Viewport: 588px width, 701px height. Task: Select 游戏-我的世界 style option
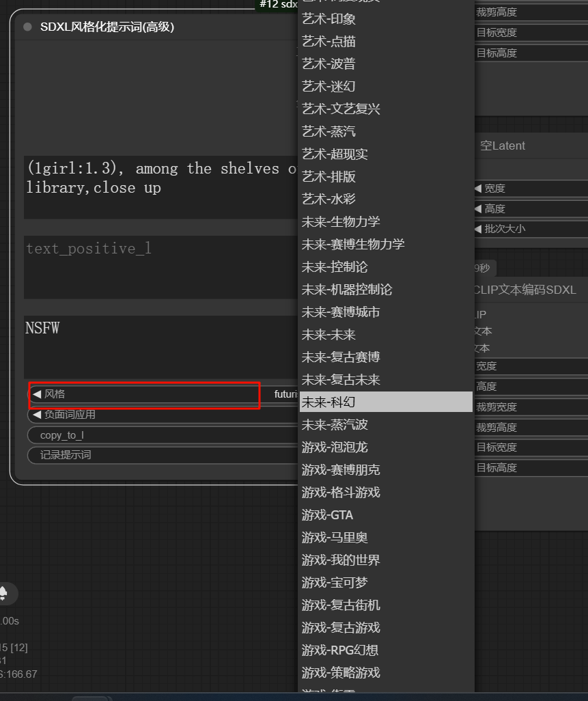386,560
